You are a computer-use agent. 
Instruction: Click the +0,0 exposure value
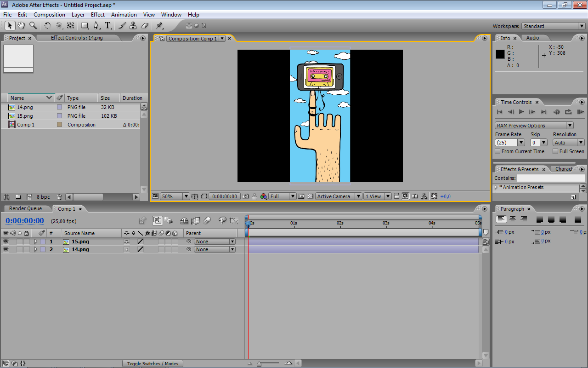(445, 197)
